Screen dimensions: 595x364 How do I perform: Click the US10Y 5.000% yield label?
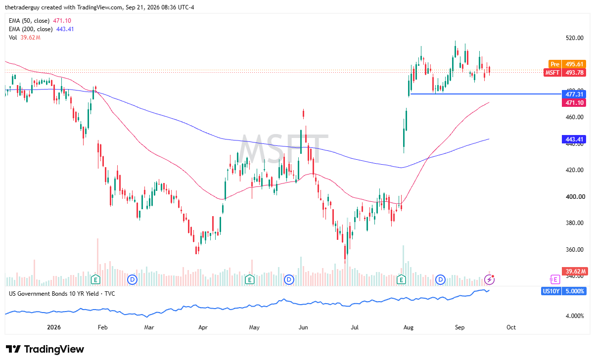point(564,291)
